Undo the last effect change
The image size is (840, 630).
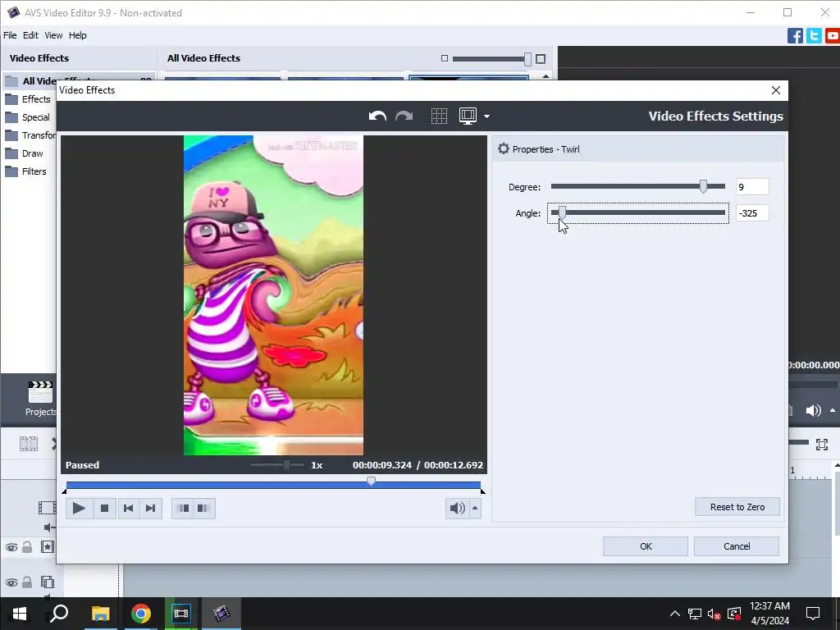coord(377,116)
